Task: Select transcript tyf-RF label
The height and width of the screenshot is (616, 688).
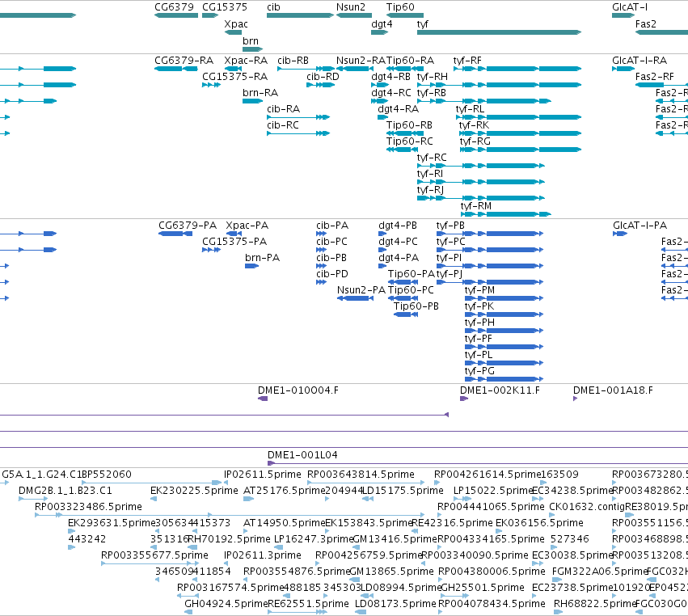Action: pos(467,61)
